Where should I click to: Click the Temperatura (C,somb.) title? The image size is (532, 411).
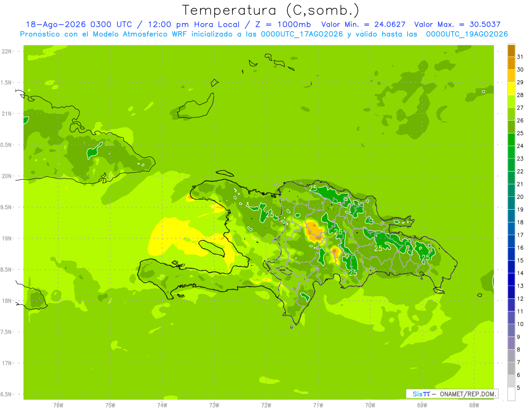(x=270, y=10)
